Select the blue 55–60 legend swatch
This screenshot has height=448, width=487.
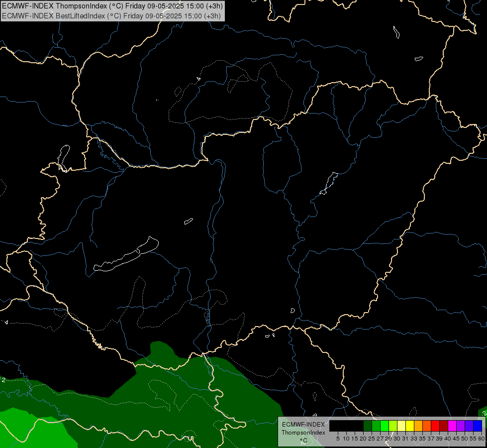(x=478, y=426)
